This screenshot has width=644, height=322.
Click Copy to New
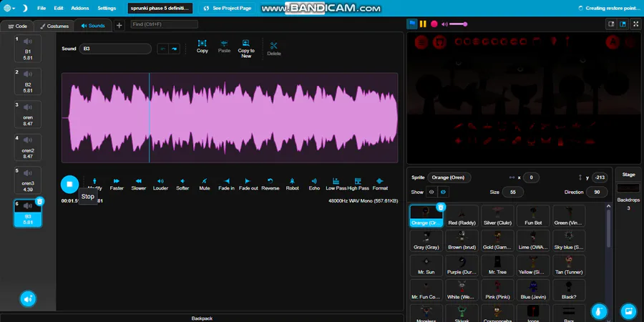pyautogui.click(x=246, y=49)
